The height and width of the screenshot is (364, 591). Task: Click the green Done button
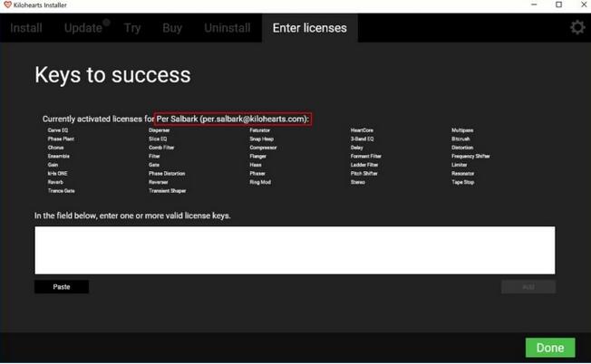point(550,348)
